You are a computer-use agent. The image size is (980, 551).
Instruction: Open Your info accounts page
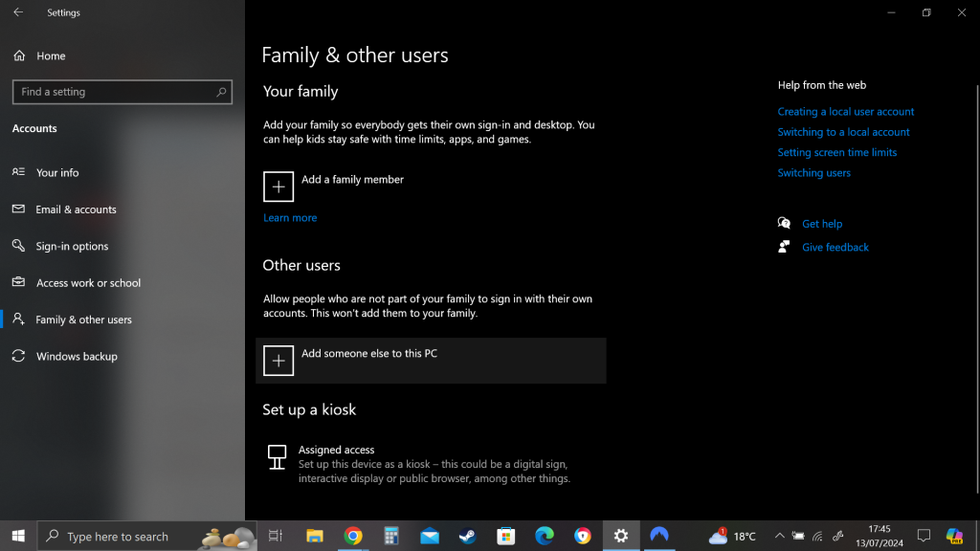(x=57, y=173)
